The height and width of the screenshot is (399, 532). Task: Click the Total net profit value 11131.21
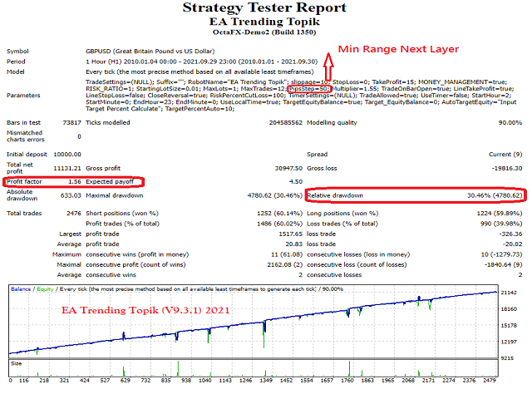[67, 168]
